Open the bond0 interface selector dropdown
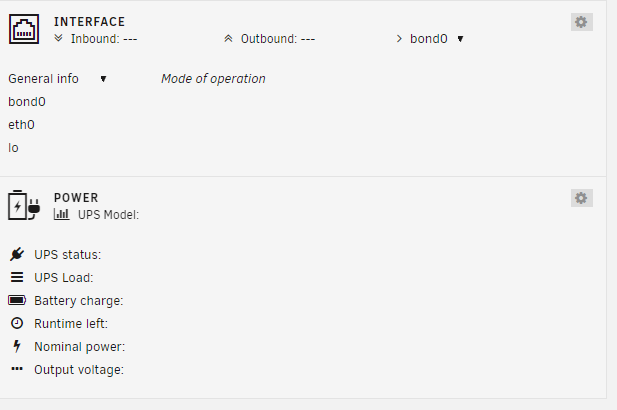This screenshot has width=617, height=410. click(437, 39)
